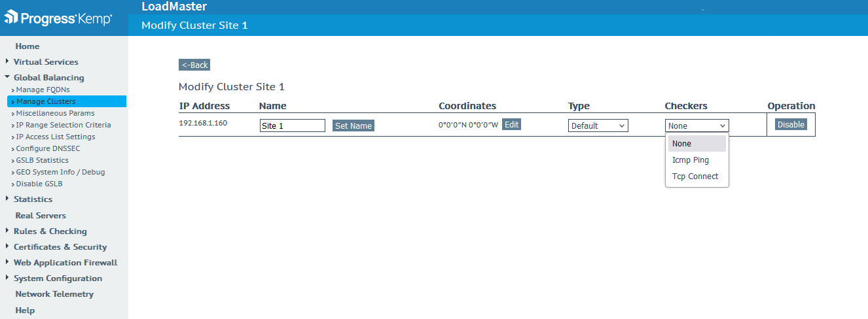Click the IP address 192.168.1.160
868x319 pixels.
point(203,122)
